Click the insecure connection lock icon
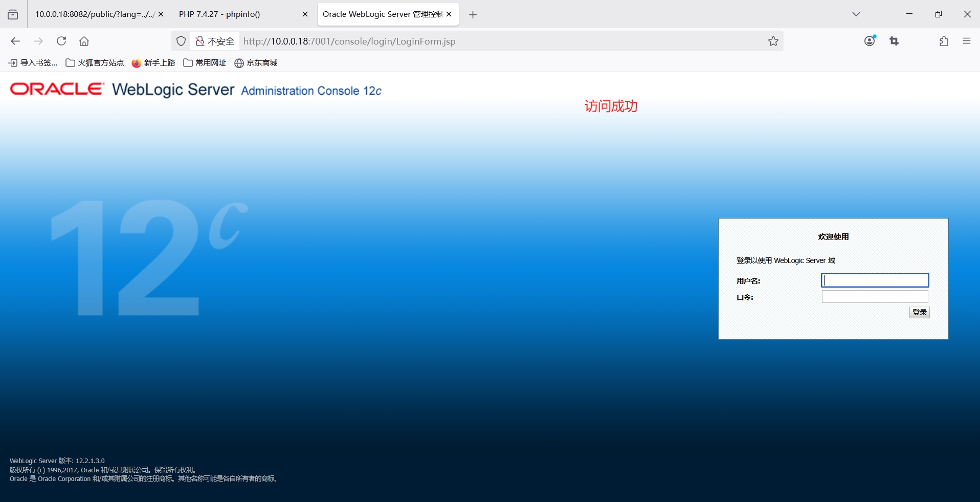This screenshot has width=980, height=502. tap(200, 41)
